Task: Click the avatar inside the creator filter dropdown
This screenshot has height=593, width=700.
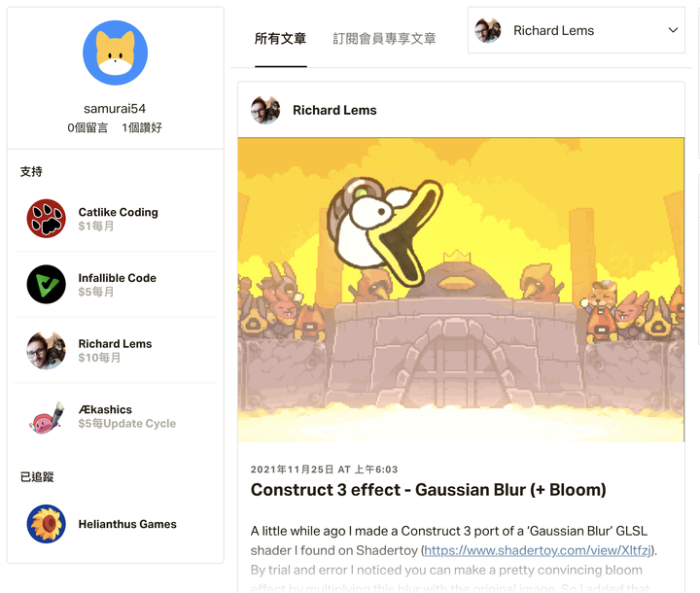Action: [x=488, y=30]
